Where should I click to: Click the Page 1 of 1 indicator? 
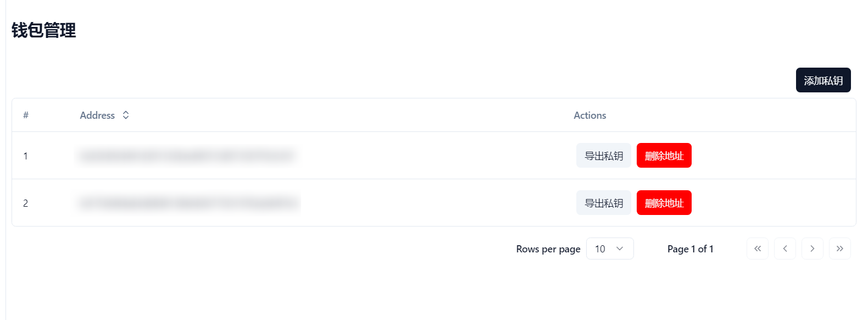691,249
